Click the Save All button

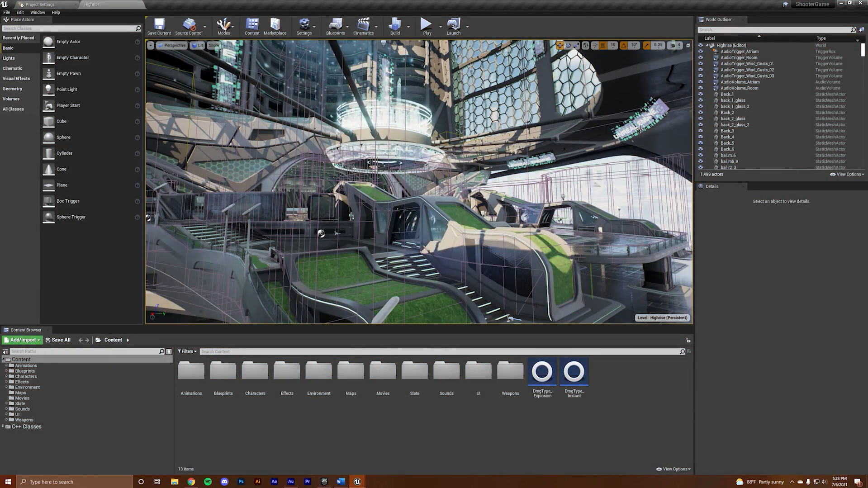pos(58,340)
